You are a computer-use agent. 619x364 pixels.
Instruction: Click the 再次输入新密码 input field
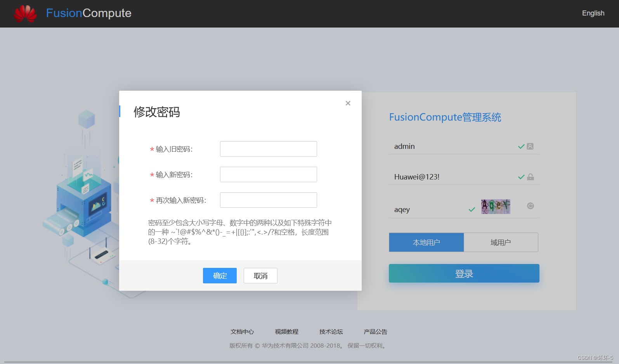tap(269, 200)
